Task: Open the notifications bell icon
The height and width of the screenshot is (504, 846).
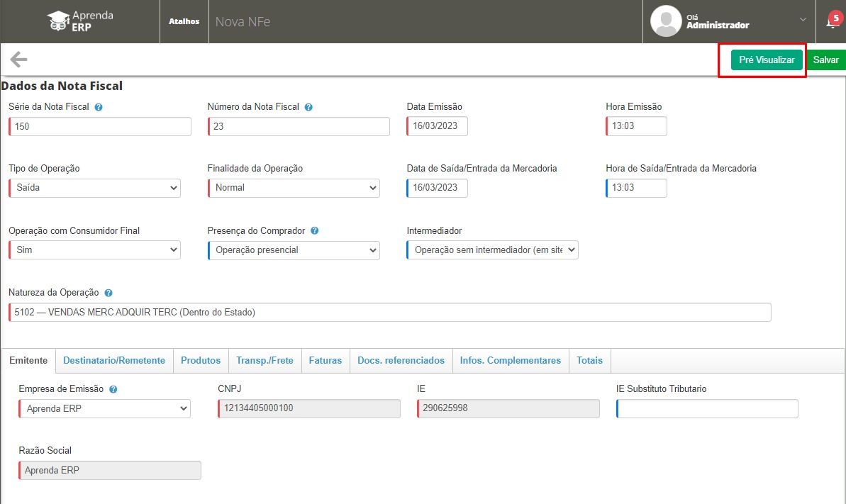Action: pos(832,22)
